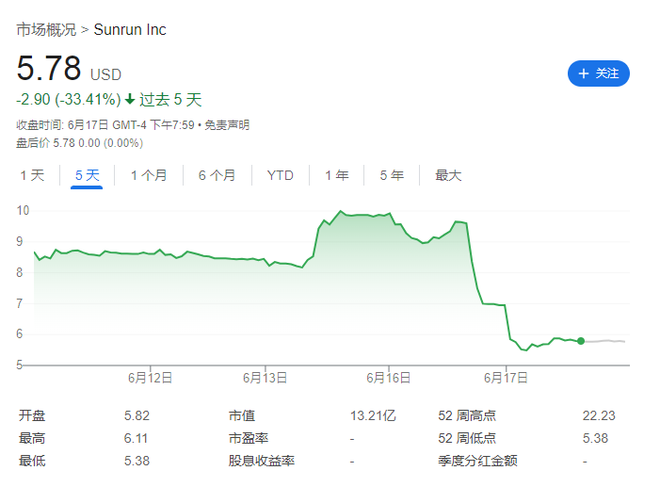Click the 6月17日 date marker on the axis
Screen dimensions: 660x487
[x=506, y=378]
